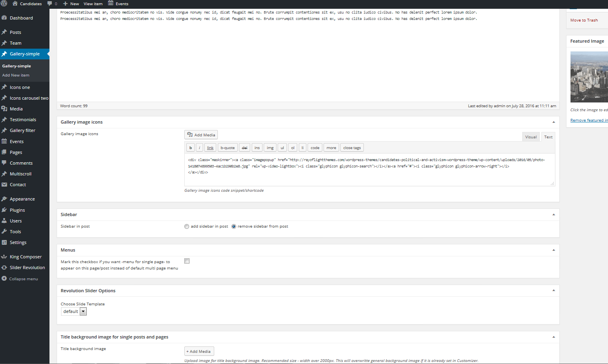This screenshot has height=364, width=608.
Task: Open the Choose Slide Template dropdown
Action: tap(83, 312)
